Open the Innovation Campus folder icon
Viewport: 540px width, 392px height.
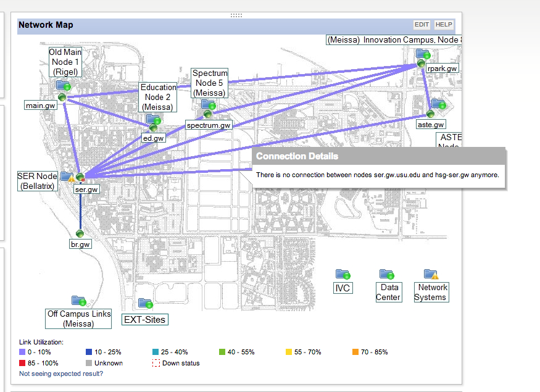pos(423,54)
